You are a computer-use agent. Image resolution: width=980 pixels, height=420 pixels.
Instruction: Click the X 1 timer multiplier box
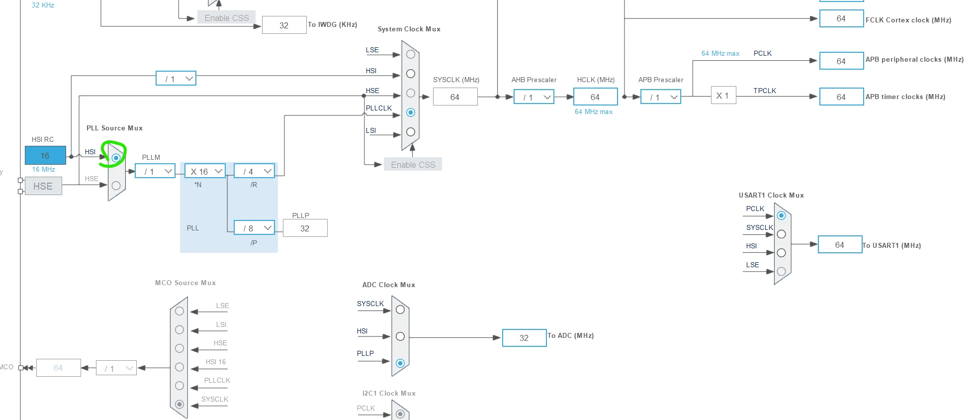point(723,96)
